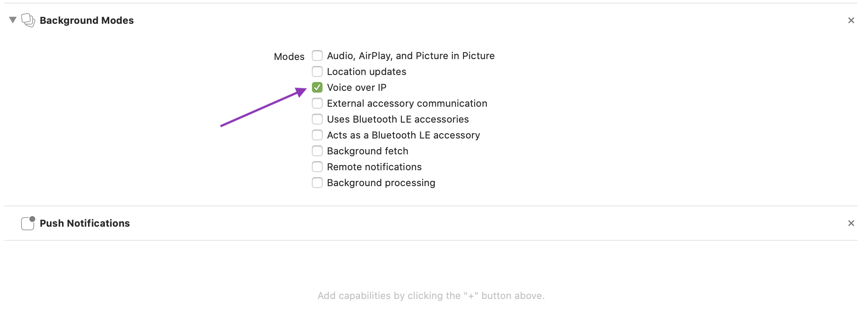Enable Uses Bluetooth LE accessories
This screenshot has width=868, height=314.
click(317, 119)
